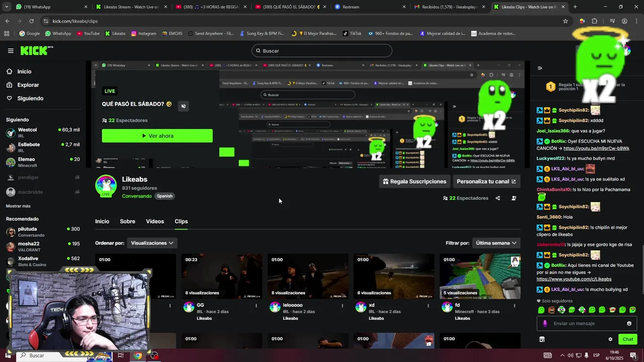Unmute the live stream preview
The width and height of the screenshot is (644, 362).
[183, 106]
